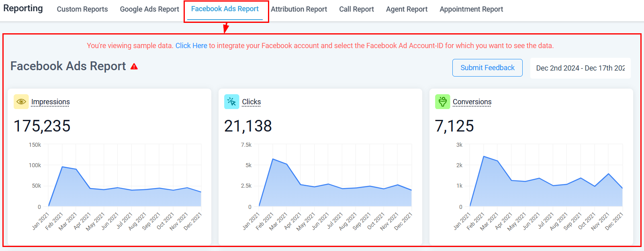
Task: Open the date range picker field
Action: tap(580, 68)
